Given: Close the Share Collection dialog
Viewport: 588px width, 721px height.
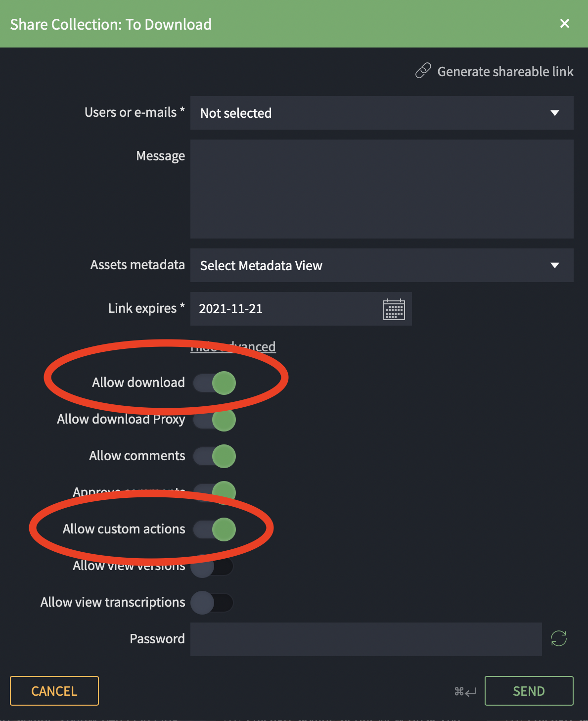Looking at the screenshot, I should click(x=564, y=24).
